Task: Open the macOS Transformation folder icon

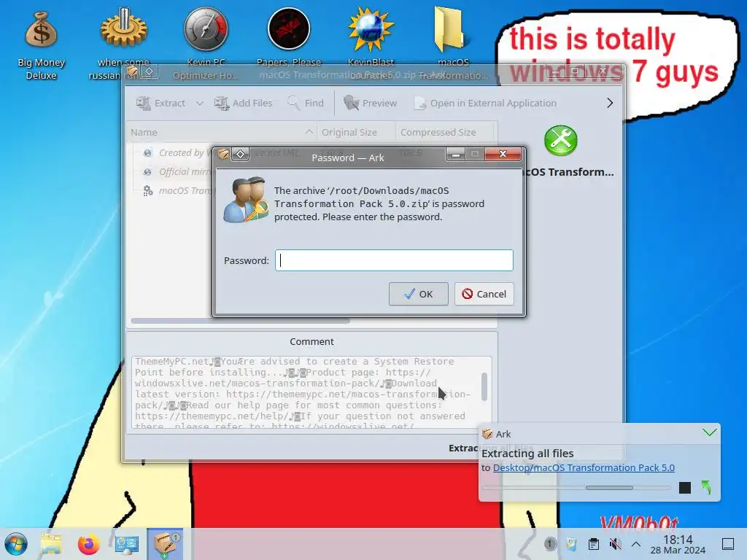Action: point(449,28)
